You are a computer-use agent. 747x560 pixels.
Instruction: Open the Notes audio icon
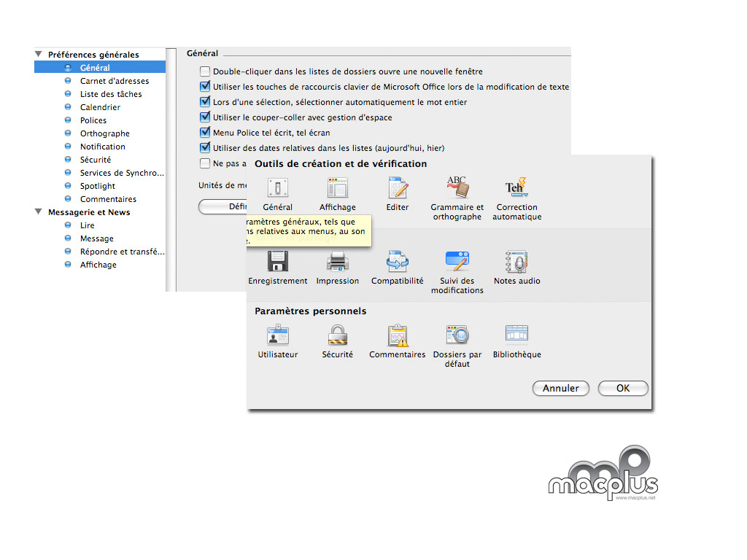516,262
